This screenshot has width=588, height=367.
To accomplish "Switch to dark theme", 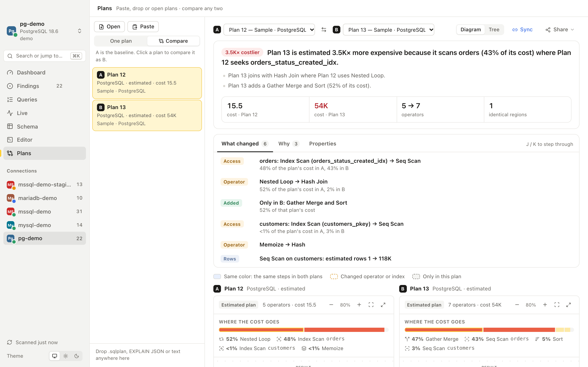I will 77,356.
